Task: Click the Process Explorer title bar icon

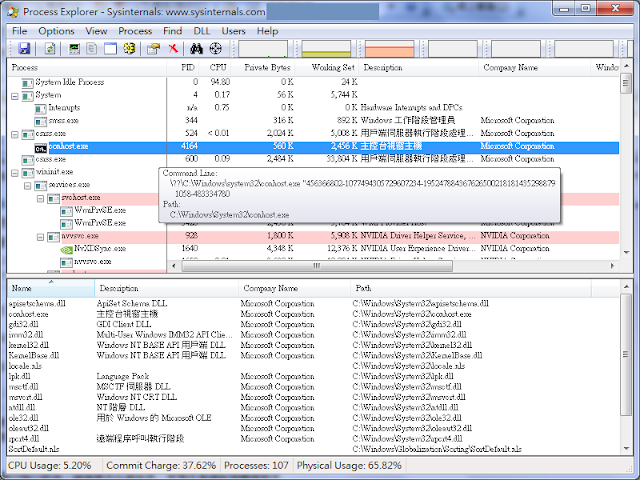Action: (13, 11)
